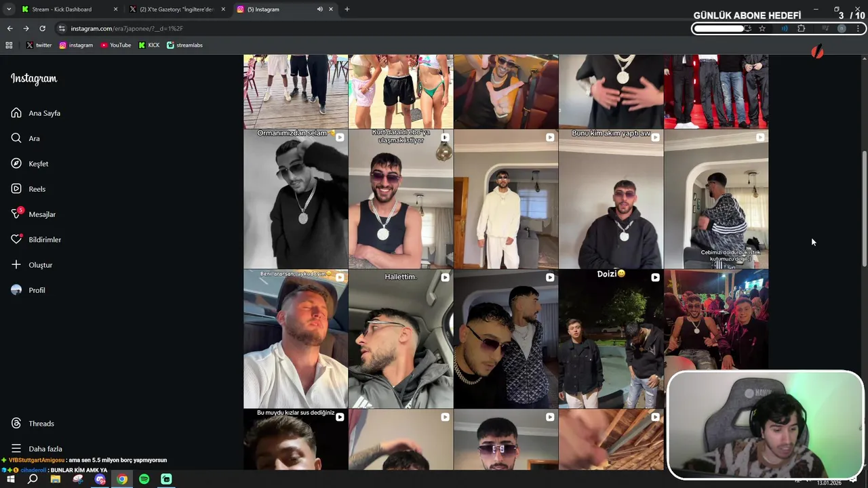Open Mesajlar with unread badge

point(33,214)
